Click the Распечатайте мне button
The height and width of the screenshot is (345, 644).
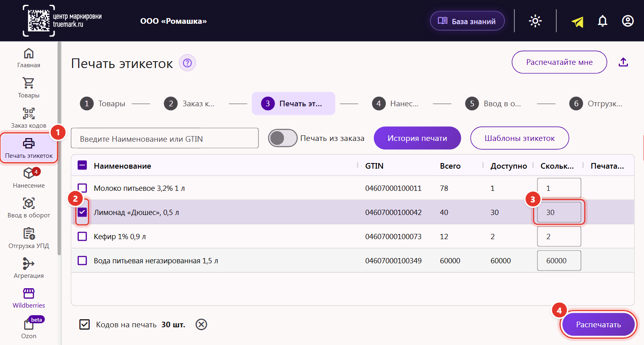pos(559,62)
